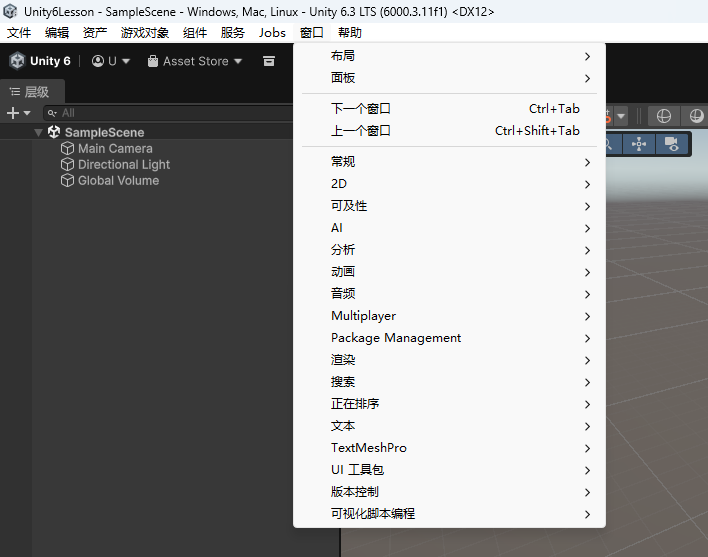Expand the 常规 submenu
This screenshot has width=708, height=557.
(449, 162)
